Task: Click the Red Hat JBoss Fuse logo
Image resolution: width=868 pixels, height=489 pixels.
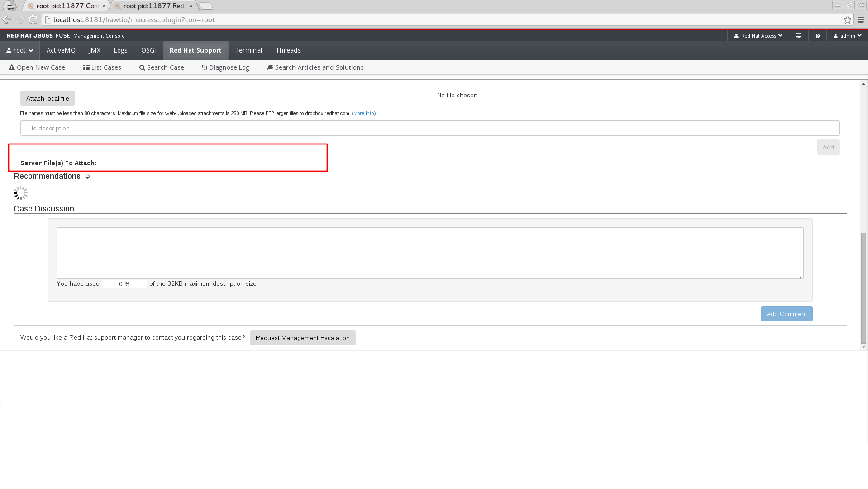Action: pos(38,36)
